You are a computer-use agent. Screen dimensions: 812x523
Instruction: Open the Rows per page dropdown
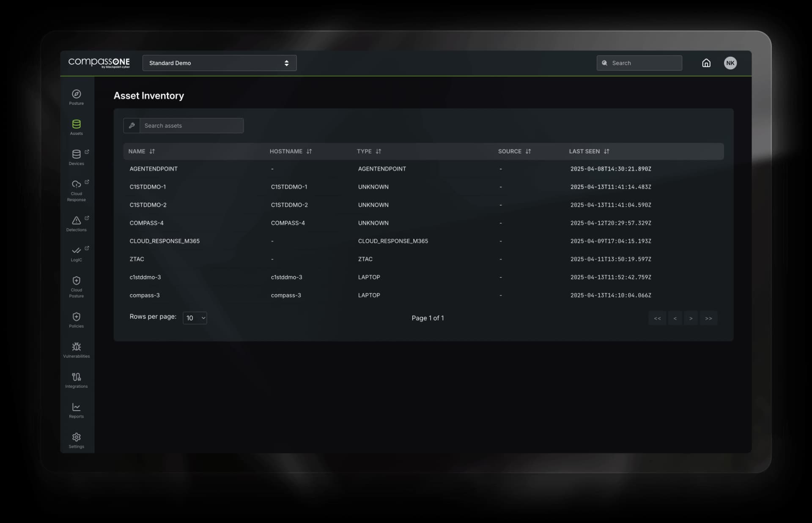click(x=195, y=318)
